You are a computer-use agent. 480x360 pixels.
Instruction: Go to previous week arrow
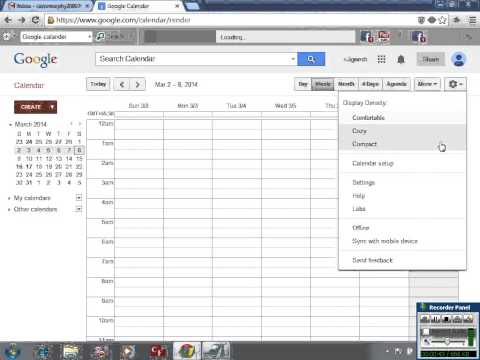(x=122, y=84)
